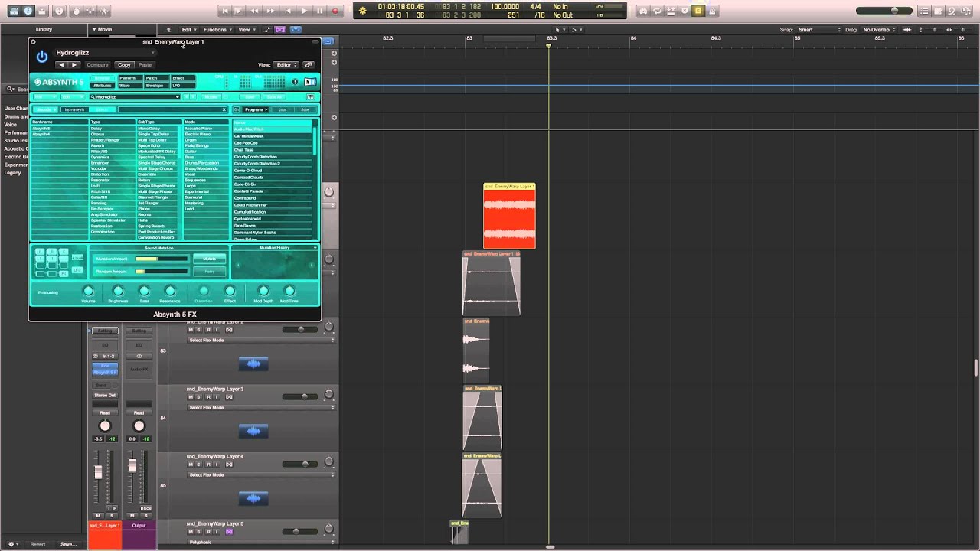Open the Inspector with the blue info icon
Viewport: 980px width, 551px height.
click(28, 11)
